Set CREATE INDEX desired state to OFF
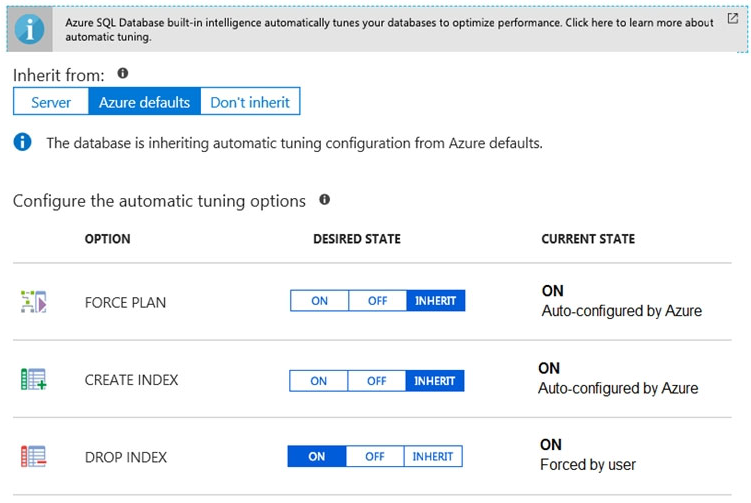751x503 pixels. point(376,381)
